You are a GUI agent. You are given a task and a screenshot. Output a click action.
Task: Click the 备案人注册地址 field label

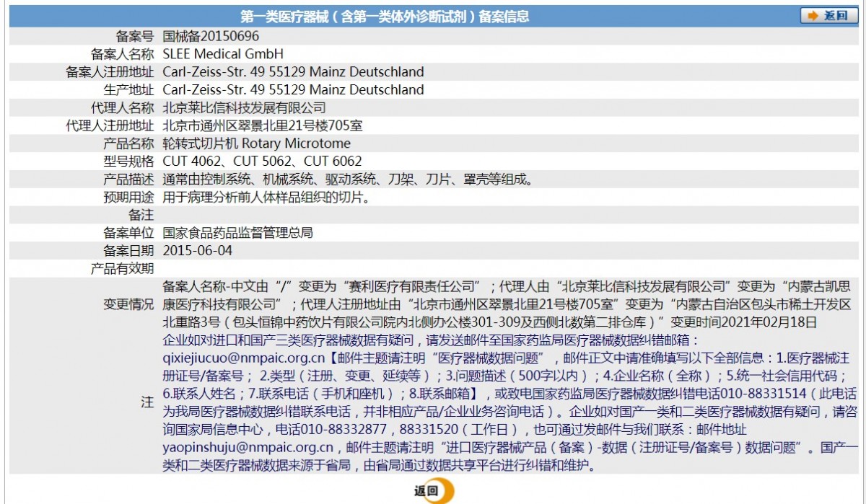110,72
